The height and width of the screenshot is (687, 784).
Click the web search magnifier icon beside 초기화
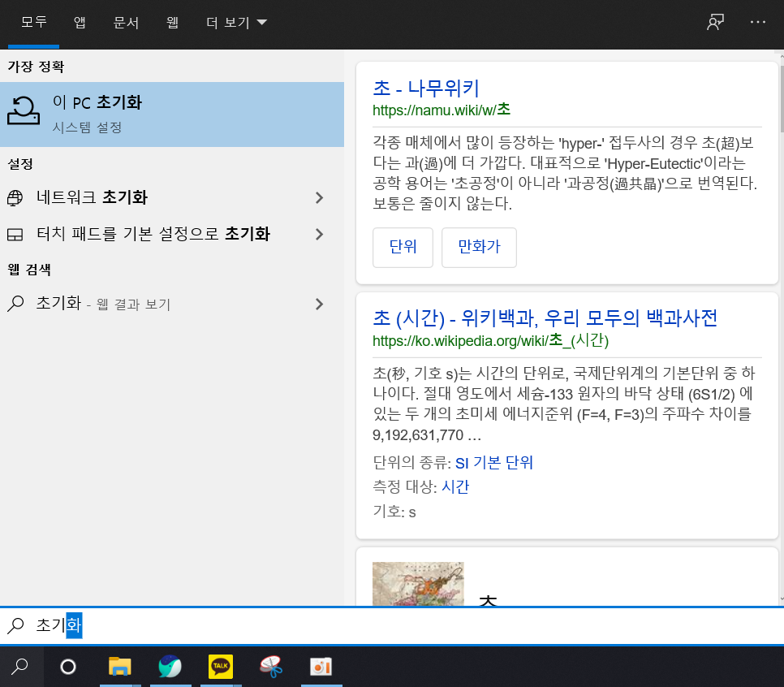pyautogui.click(x=15, y=304)
